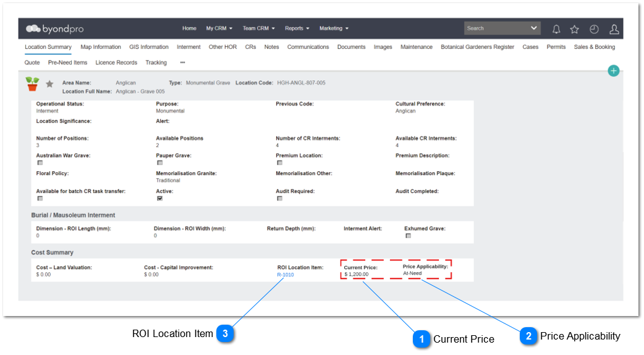Select the $ 1,200.00 current price value
The image size is (644, 355).
[x=357, y=274]
